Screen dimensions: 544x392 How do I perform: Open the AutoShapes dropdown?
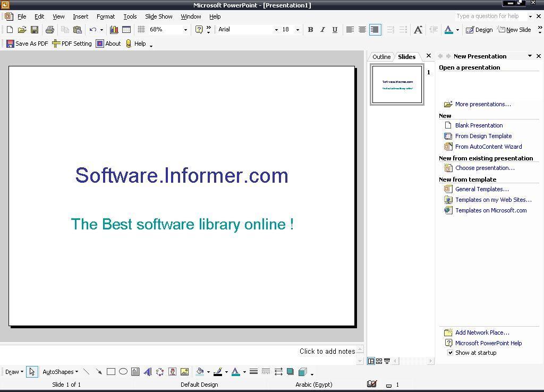tap(61, 372)
